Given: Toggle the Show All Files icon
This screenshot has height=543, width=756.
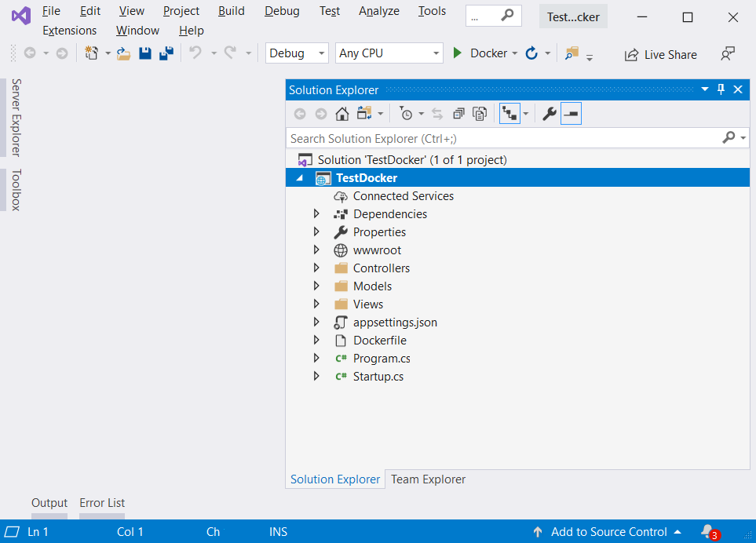Looking at the screenshot, I should [480, 113].
